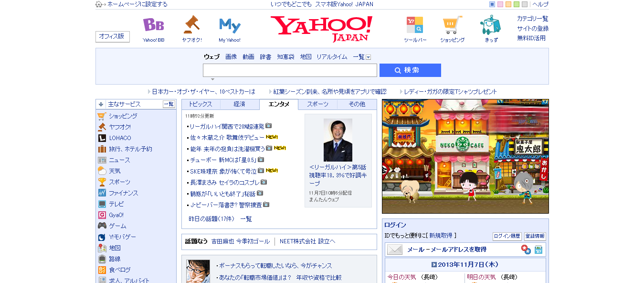Click the home icon beside ホームページに設定する
This screenshot has width=644, height=283.
tap(99, 4)
